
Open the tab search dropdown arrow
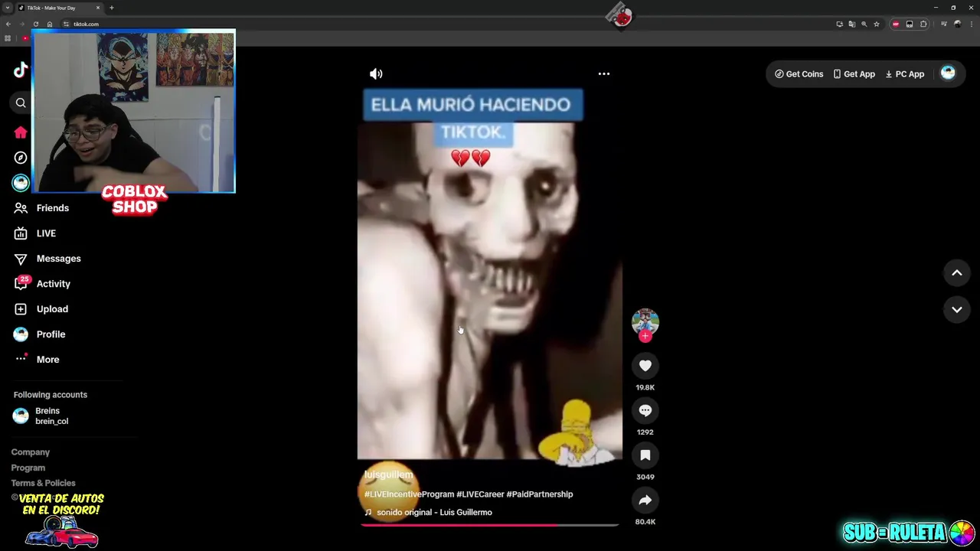pos(8,8)
